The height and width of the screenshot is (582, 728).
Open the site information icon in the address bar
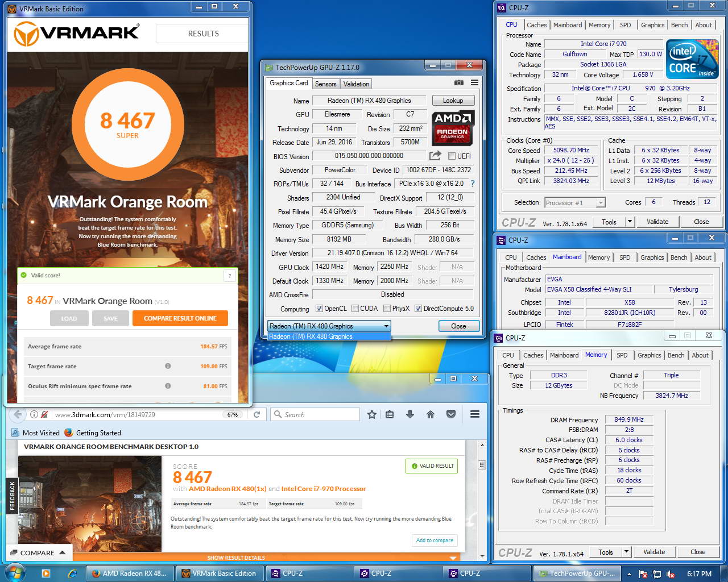(34, 414)
